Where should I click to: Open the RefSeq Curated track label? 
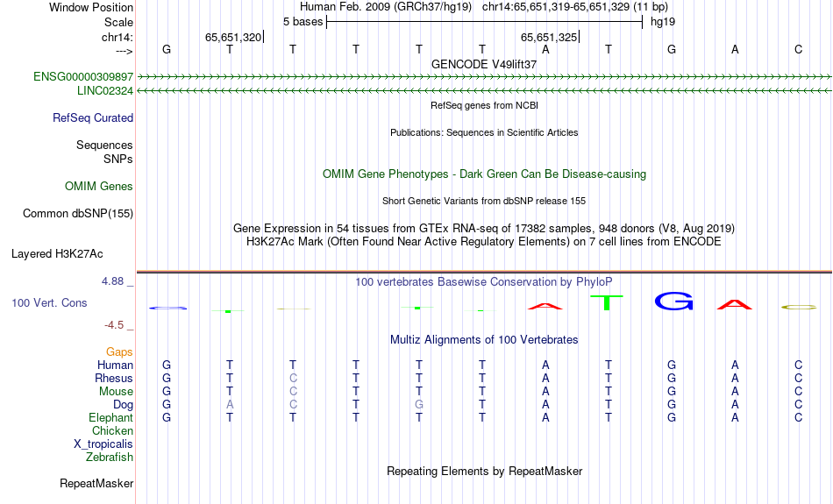click(93, 118)
